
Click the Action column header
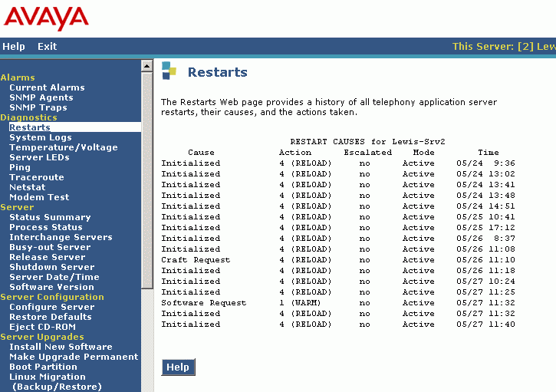click(295, 152)
